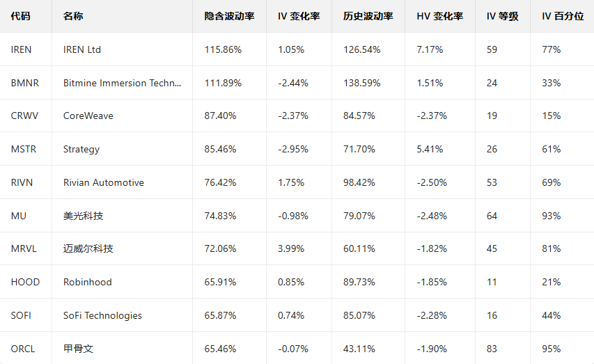This screenshot has width=594, height=364.
Task: Open the HOOD ticker code
Action: pos(25,282)
